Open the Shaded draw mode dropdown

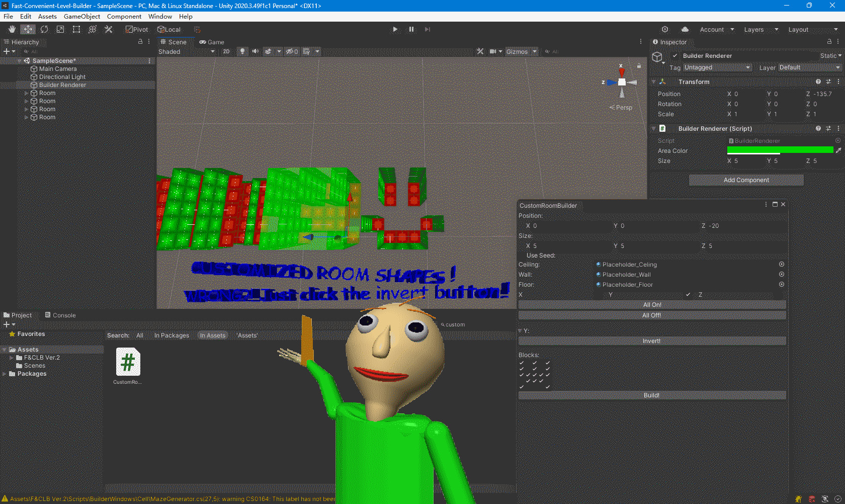pos(187,51)
